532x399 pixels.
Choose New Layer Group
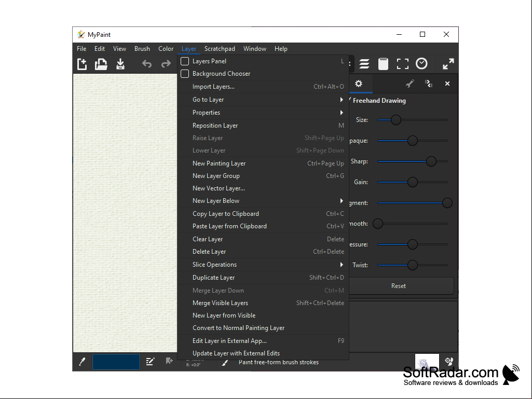[263, 176]
